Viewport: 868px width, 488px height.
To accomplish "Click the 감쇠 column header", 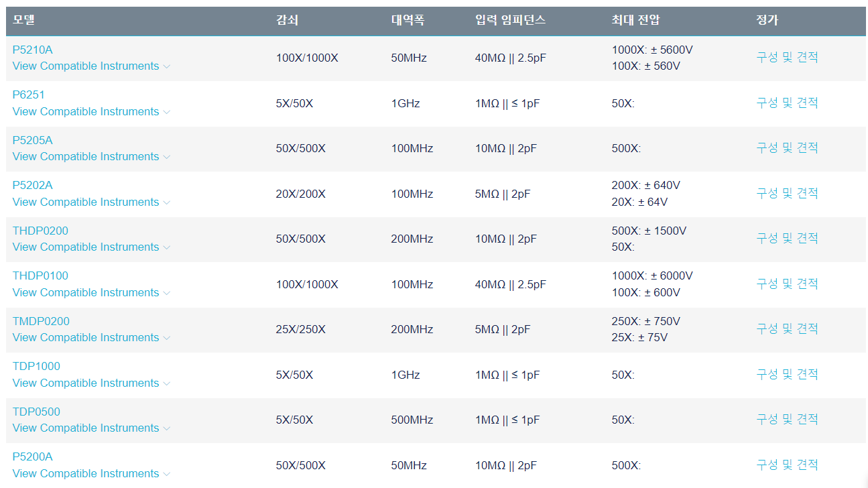I will click(x=287, y=20).
